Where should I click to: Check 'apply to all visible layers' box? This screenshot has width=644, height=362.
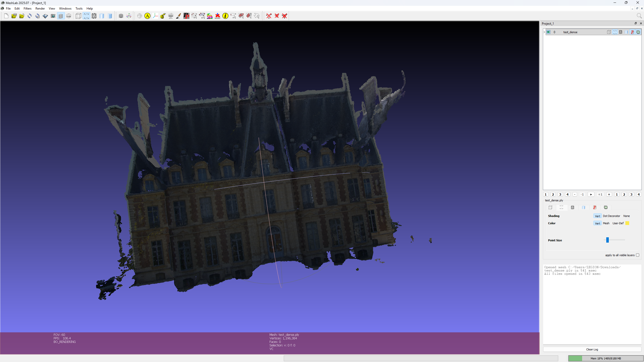pos(637,255)
